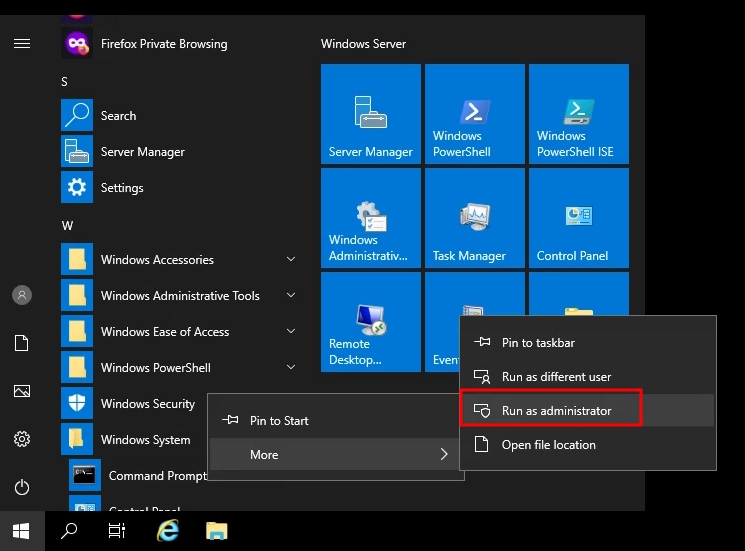Viewport: 745px width, 551px height.
Task: Expand the Windows Ease of Access folder
Action: 291,332
